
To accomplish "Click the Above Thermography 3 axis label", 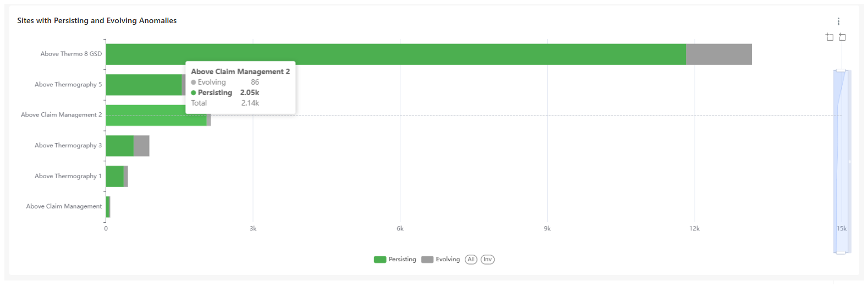I will [x=68, y=146].
